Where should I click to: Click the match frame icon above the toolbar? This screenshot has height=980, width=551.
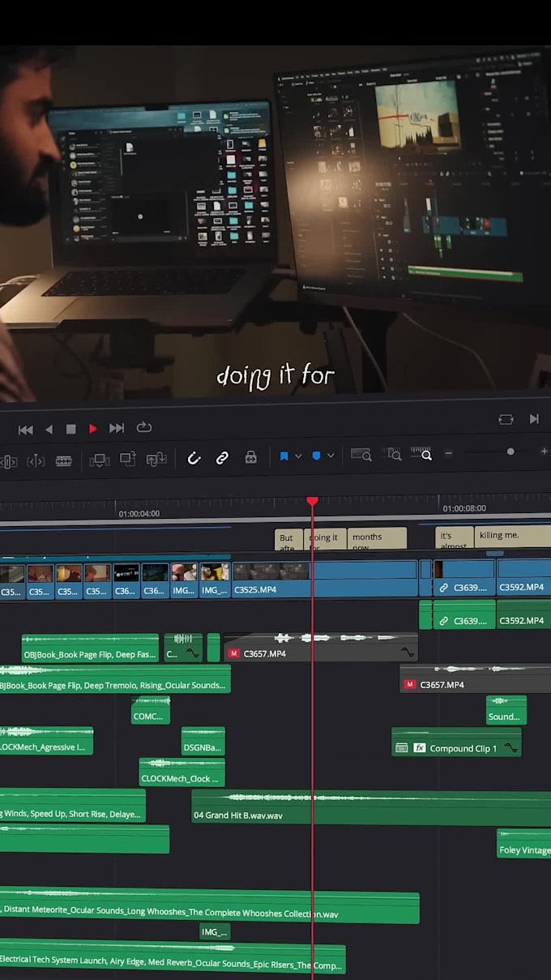[x=506, y=419]
